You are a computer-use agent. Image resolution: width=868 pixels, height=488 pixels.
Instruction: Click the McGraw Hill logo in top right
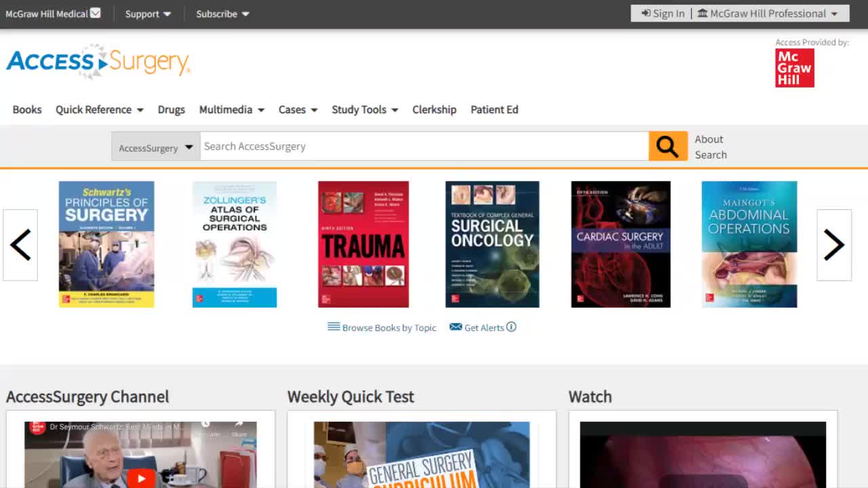click(x=793, y=68)
